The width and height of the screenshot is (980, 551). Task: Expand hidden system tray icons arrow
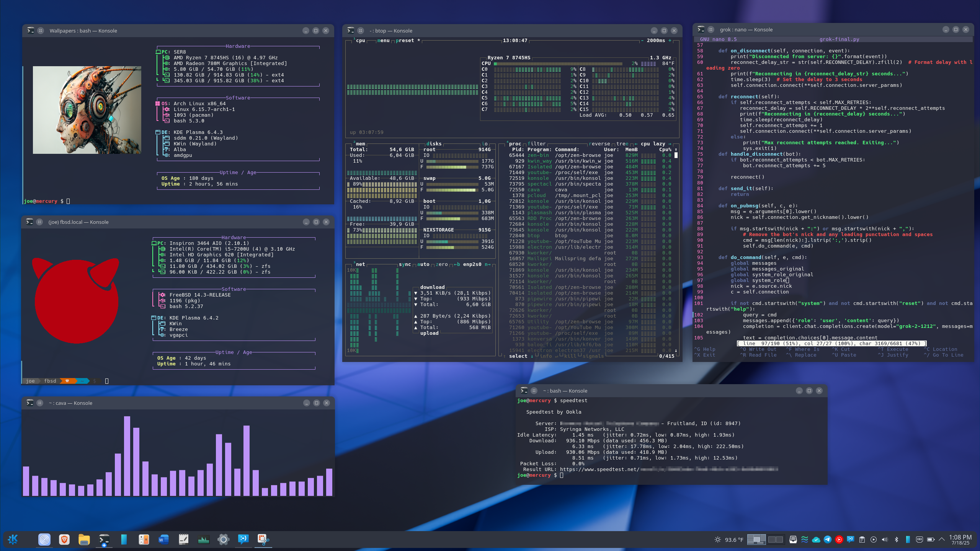[x=942, y=540]
